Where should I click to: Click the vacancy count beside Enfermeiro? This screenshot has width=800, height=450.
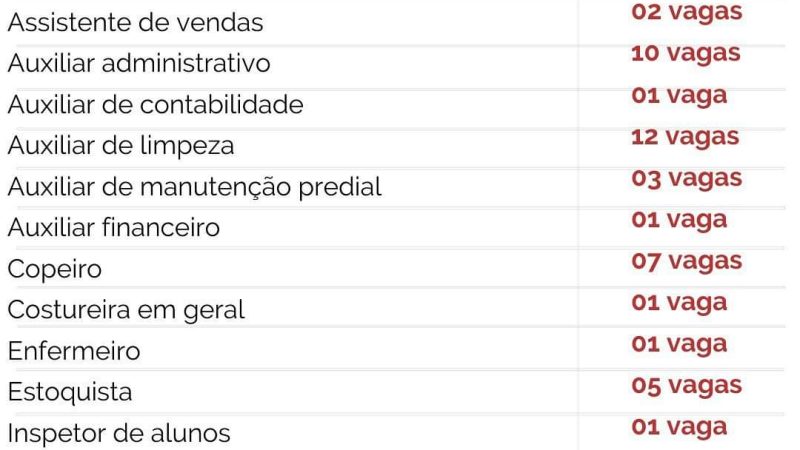[x=678, y=344]
